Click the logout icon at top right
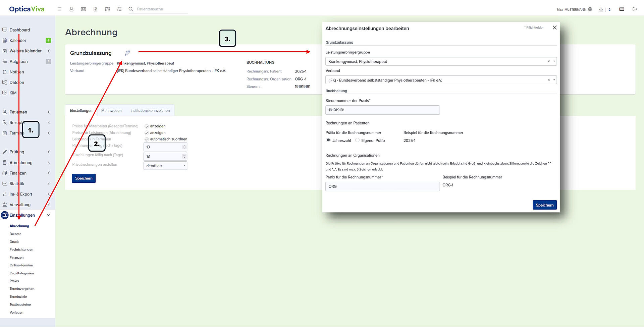 [x=635, y=9]
